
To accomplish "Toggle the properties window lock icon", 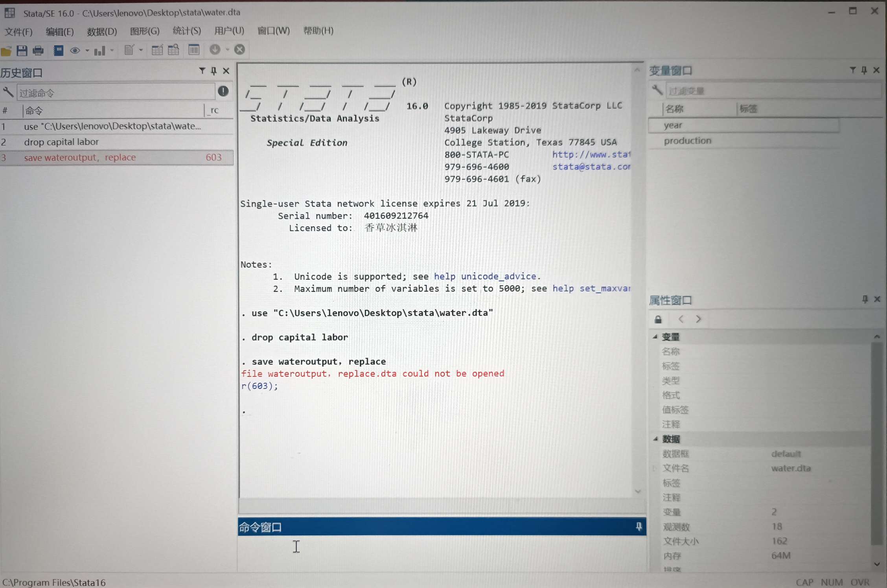I will click(x=658, y=320).
